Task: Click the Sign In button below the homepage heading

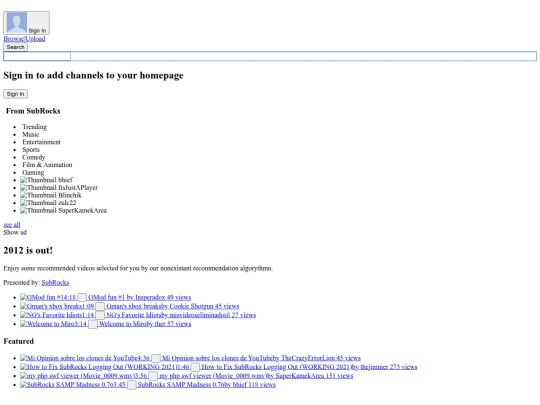Action: (x=15, y=94)
